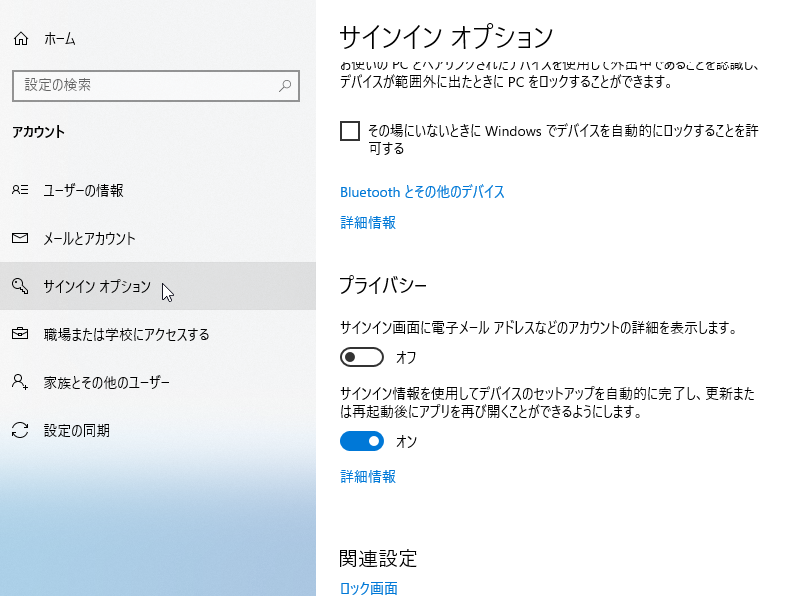Select サインイン オプション in sidebar

click(158, 286)
